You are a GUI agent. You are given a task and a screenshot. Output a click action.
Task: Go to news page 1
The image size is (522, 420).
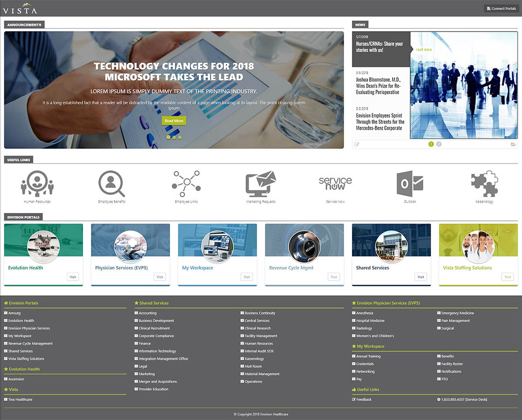click(x=431, y=144)
